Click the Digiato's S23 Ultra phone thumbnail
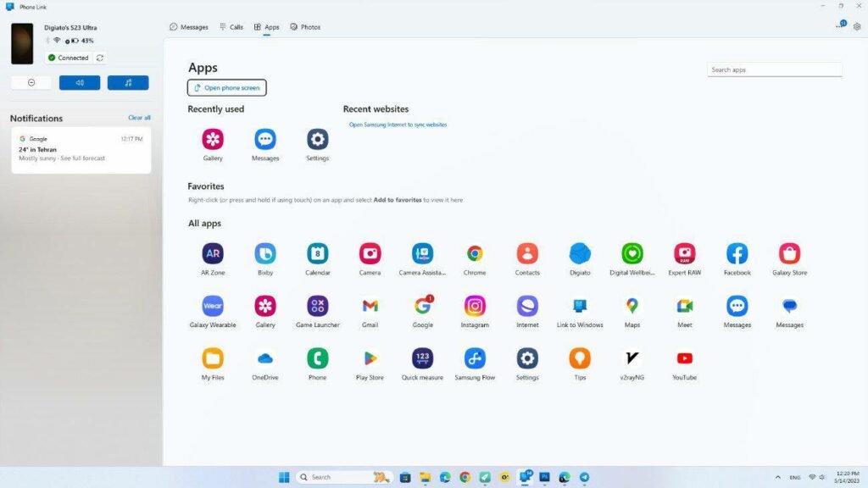Image resolution: width=868 pixels, height=488 pixels. [22, 44]
